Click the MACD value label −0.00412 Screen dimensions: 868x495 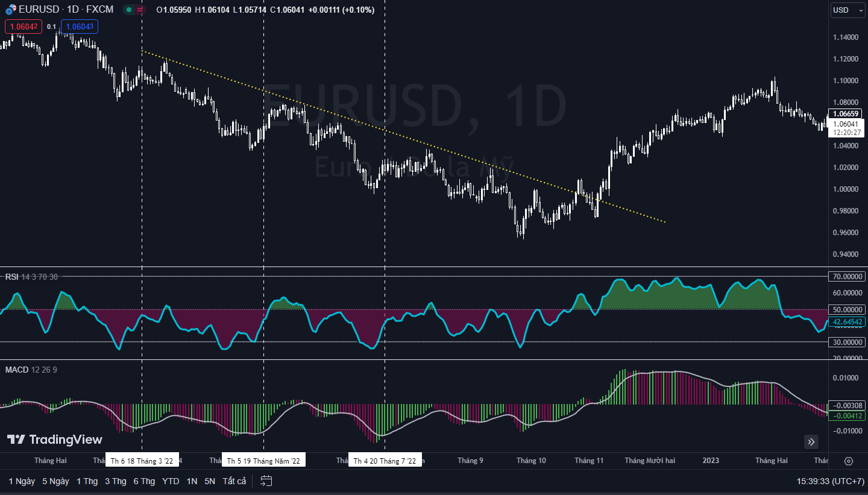[848, 416]
